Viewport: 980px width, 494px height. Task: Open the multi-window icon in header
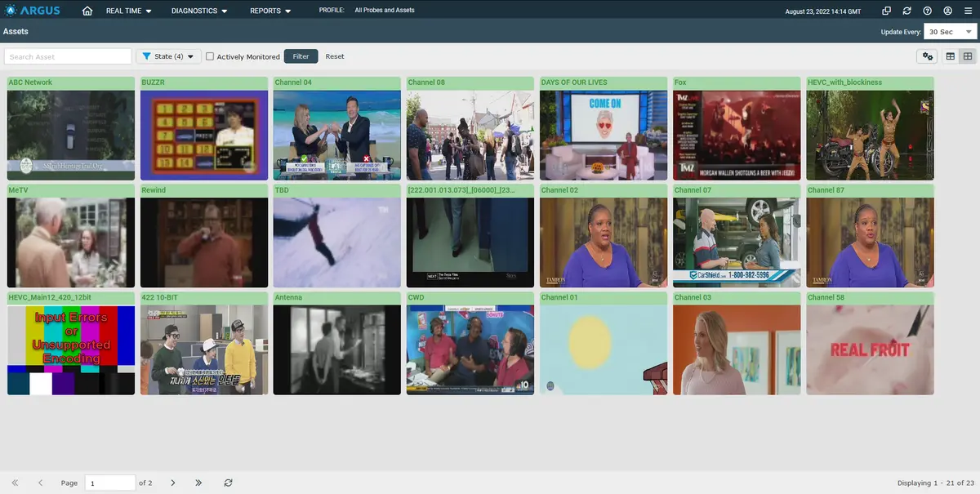[x=887, y=11]
